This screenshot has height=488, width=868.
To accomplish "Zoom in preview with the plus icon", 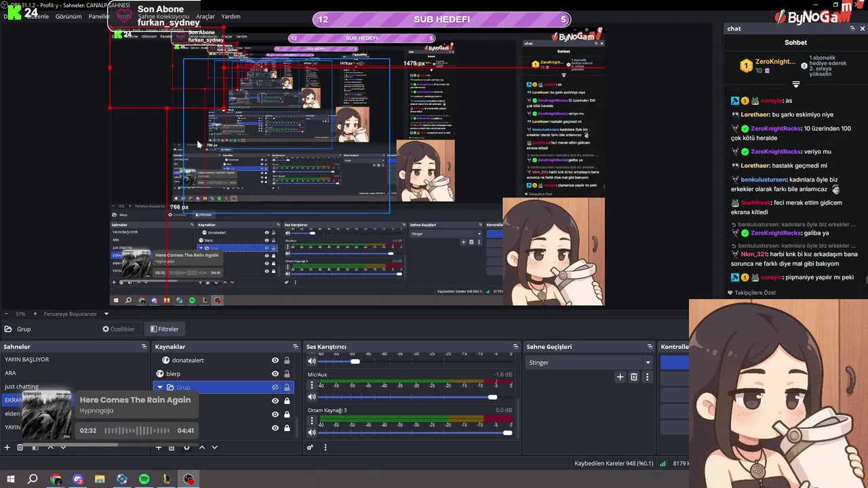I will [x=34, y=314].
